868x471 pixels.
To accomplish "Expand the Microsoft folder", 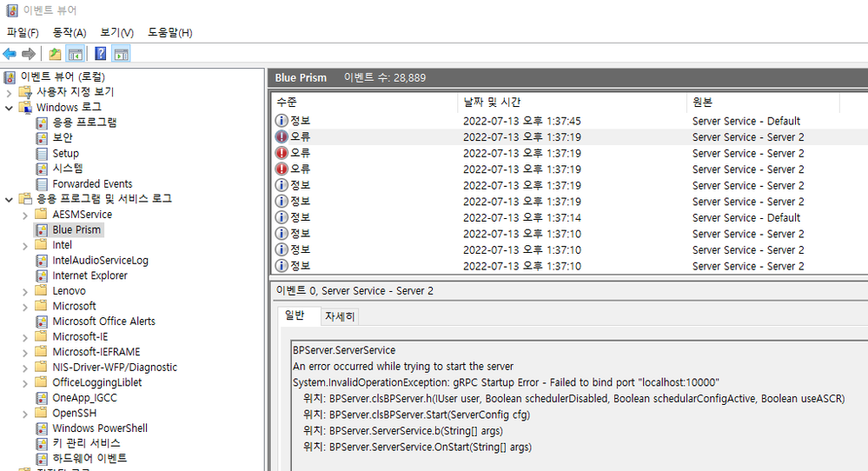I will point(25,307).
